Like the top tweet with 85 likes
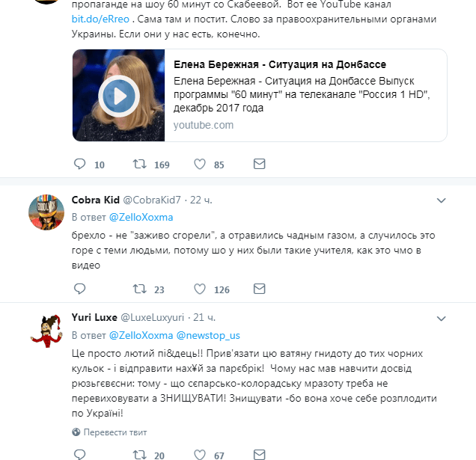Viewport: 476px width, 460px height. (200, 165)
